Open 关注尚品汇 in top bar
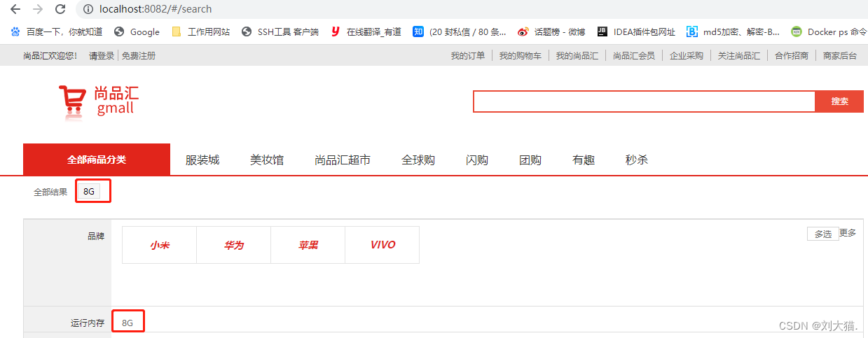Viewport: 868px width, 338px height. coord(738,56)
